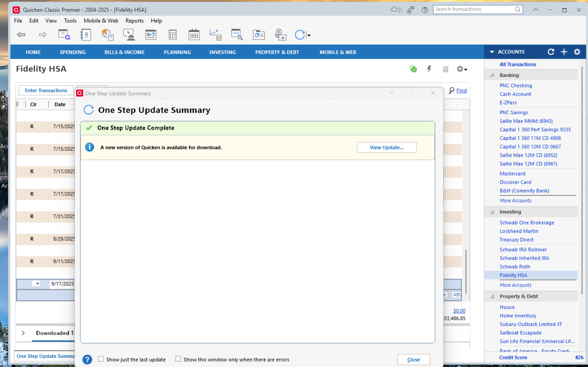Screen dimensions: 588x367
Task: Open the PNC Checking account link
Action: tap(516, 85)
